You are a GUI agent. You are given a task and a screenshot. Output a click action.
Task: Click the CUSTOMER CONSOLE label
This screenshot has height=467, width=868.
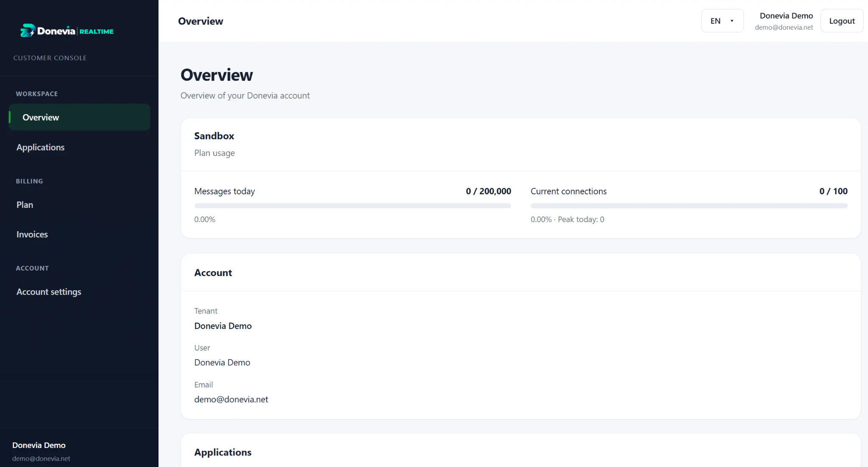(x=50, y=58)
